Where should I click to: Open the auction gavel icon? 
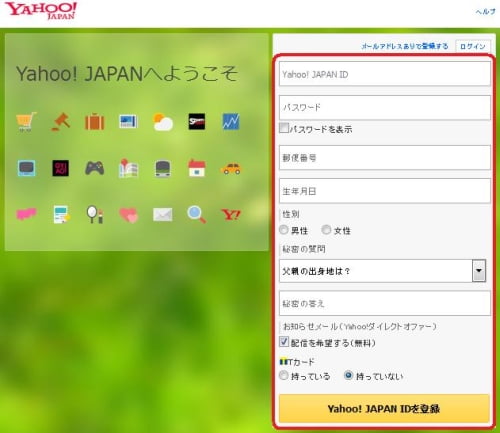[x=61, y=122]
